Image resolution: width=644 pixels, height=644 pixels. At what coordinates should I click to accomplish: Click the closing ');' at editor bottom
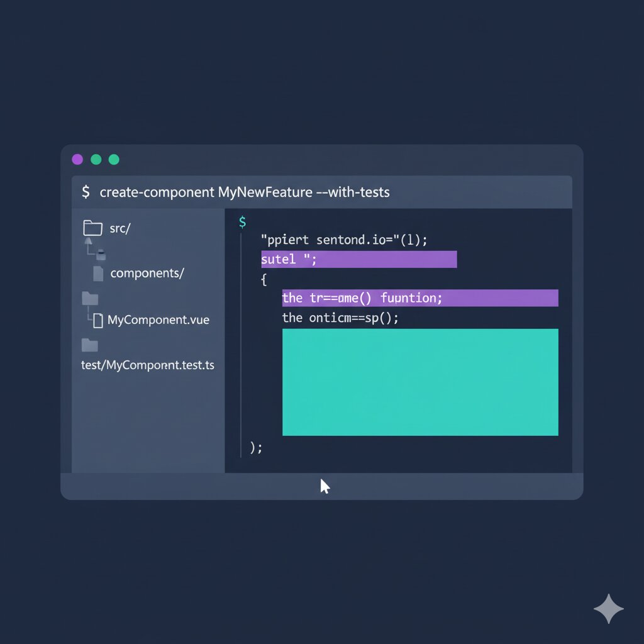pos(255,447)
